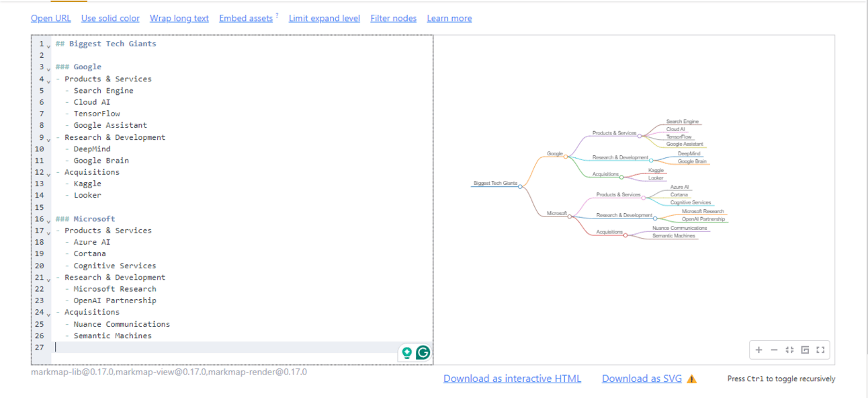Click 'OpenAI Partnership' on editor line 23

[x=115, y=301]
